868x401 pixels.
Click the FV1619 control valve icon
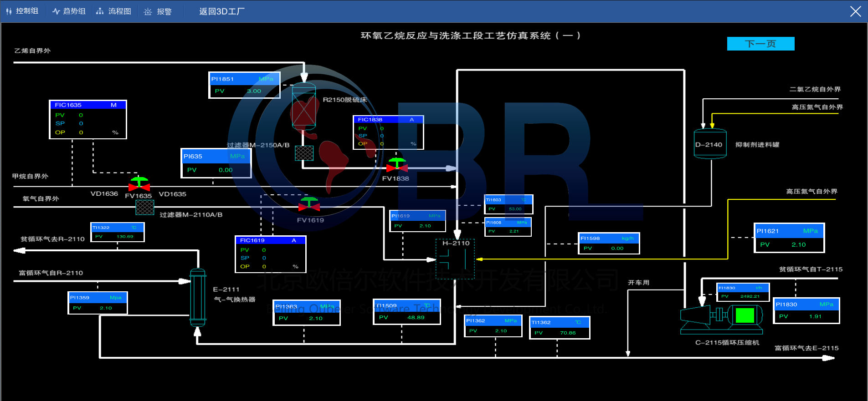(309, 205)
